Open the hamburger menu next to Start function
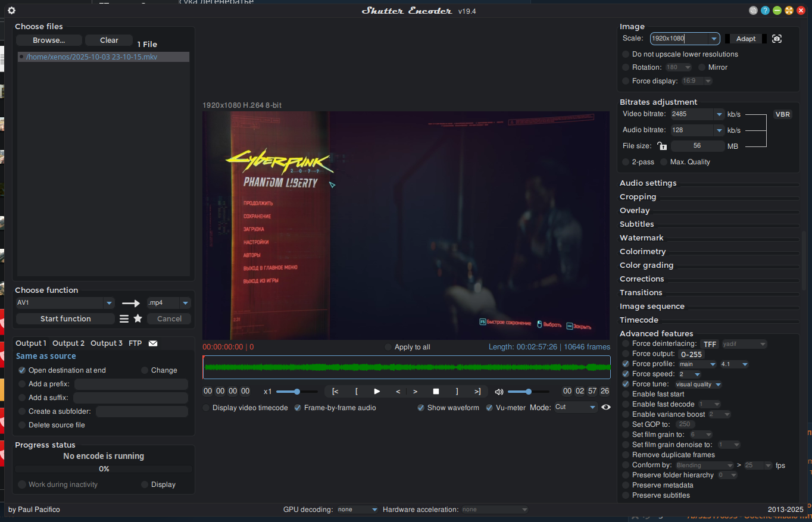812x522 pixels. pos(124,319)
